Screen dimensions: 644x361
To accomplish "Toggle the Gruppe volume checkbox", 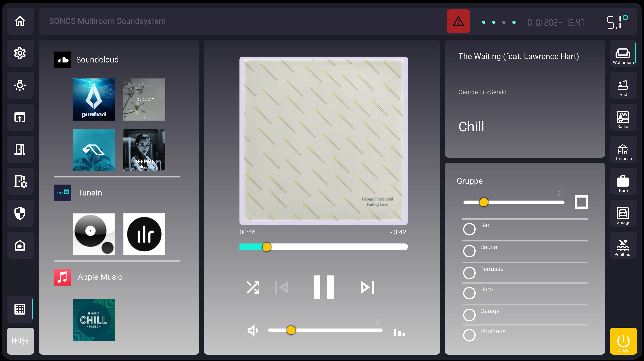I will pos(581,202).
